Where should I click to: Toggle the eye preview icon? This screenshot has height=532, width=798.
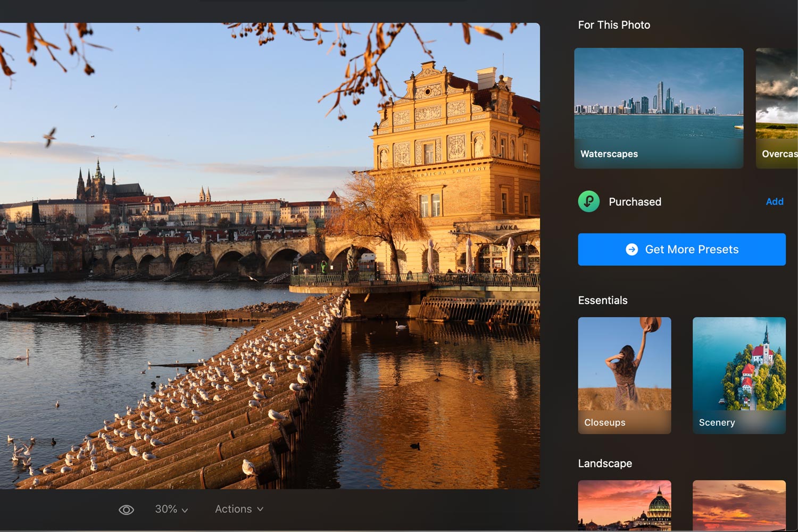126,510
